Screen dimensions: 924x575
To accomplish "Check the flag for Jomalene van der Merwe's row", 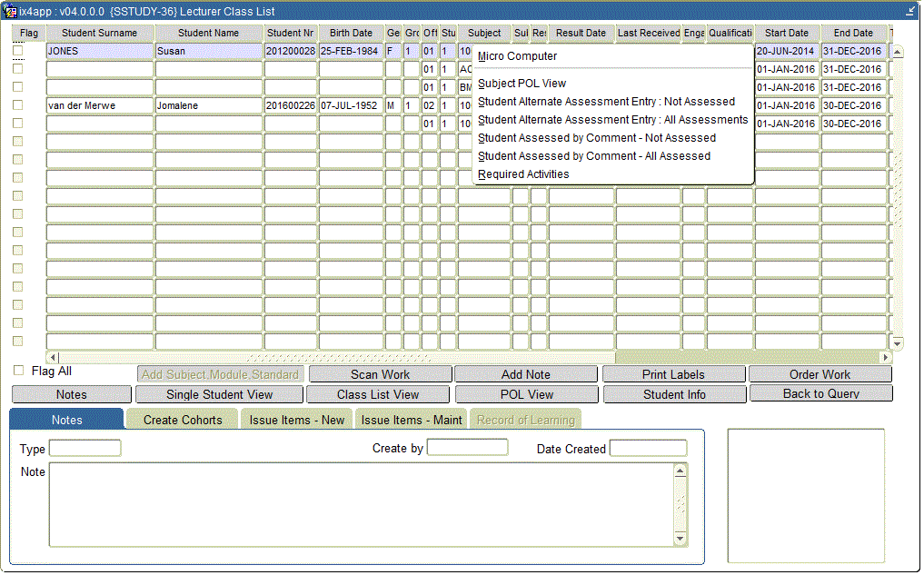I will pos(17,104).
